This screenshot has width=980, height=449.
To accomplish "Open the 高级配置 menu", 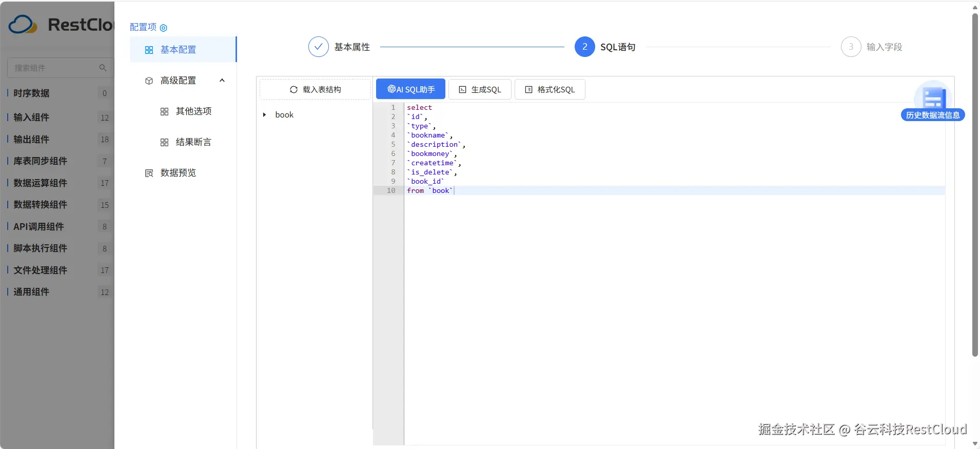I will pyautogui.click(x=183, y=81).
